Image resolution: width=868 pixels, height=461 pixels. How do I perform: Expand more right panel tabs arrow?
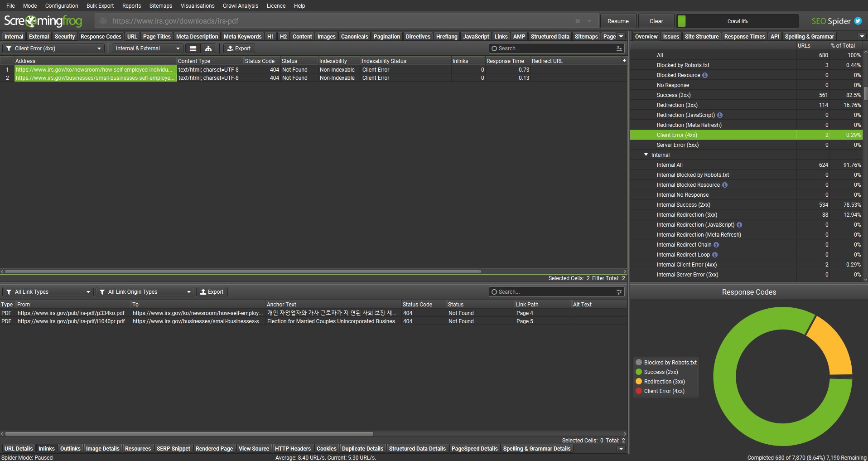(x=861, y=36)
